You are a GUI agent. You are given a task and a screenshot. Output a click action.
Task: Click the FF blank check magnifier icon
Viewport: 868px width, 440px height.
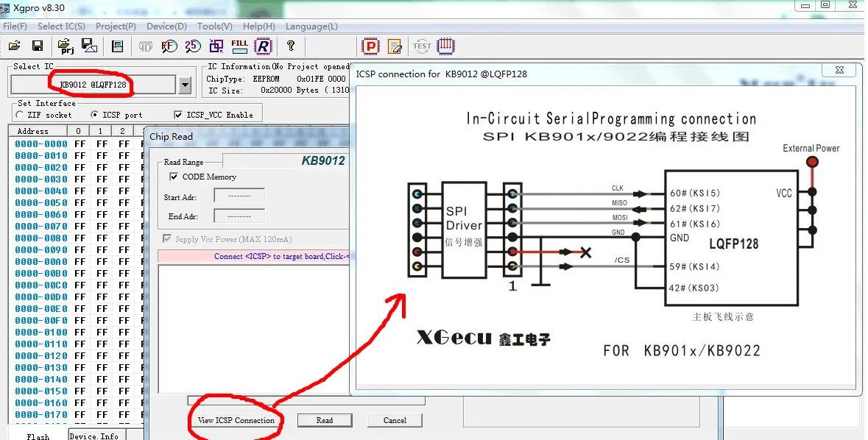pyautogui.click(x=169, y=46)
